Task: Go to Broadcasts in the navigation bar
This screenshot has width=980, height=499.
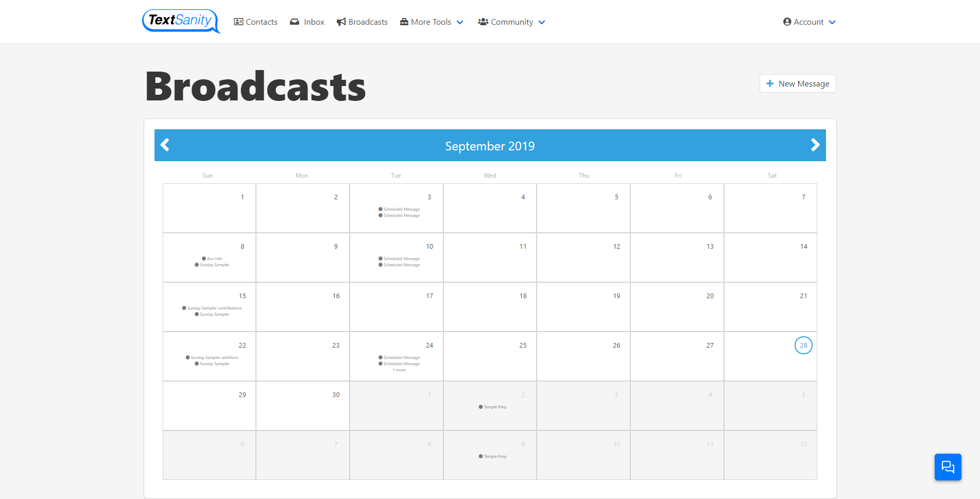Action: point(362,22)
